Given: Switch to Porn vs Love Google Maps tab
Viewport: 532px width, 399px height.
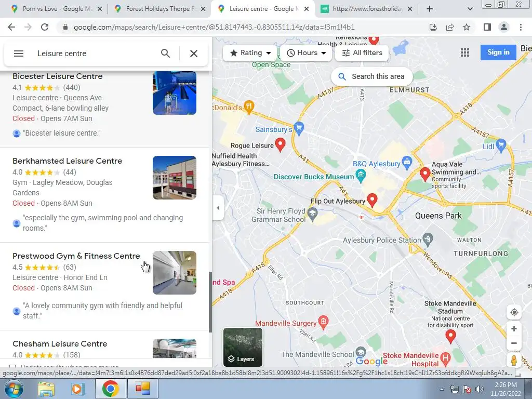Looking at the screenshot, I should pos(57,9).
